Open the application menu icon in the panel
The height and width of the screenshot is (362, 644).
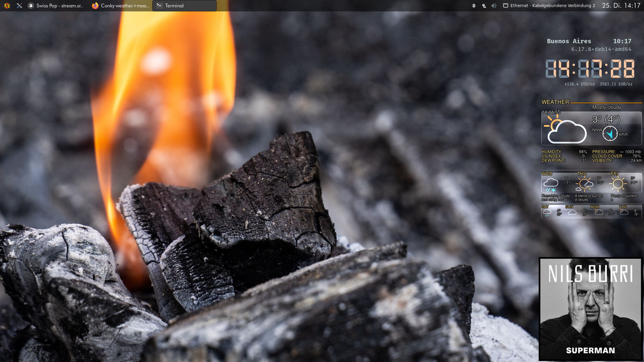point(7,6)
